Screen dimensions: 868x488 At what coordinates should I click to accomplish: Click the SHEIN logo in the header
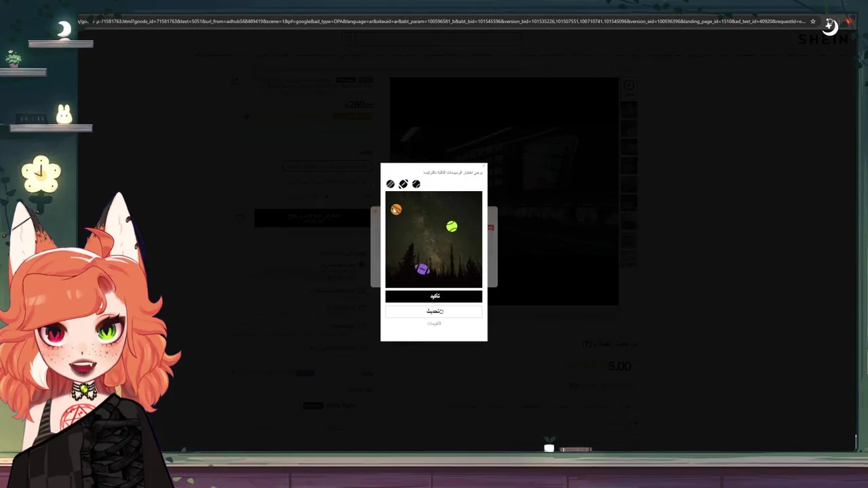(823, 39)
